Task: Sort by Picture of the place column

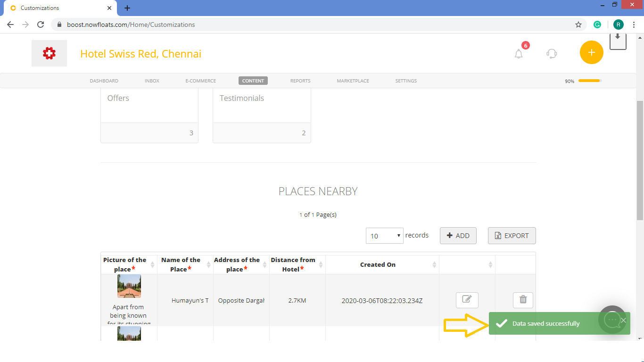Action: click(x=129, y=264)
